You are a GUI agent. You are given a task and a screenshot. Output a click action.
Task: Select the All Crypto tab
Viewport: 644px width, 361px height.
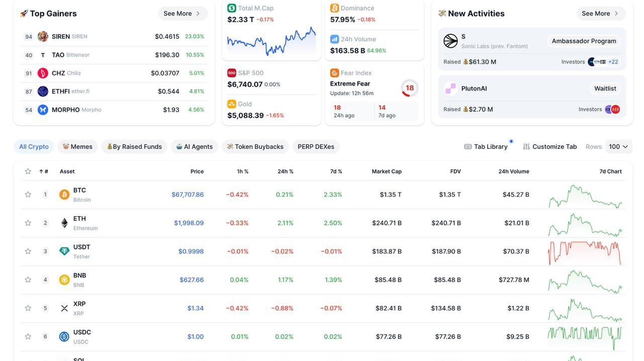[x=34, y=147]
